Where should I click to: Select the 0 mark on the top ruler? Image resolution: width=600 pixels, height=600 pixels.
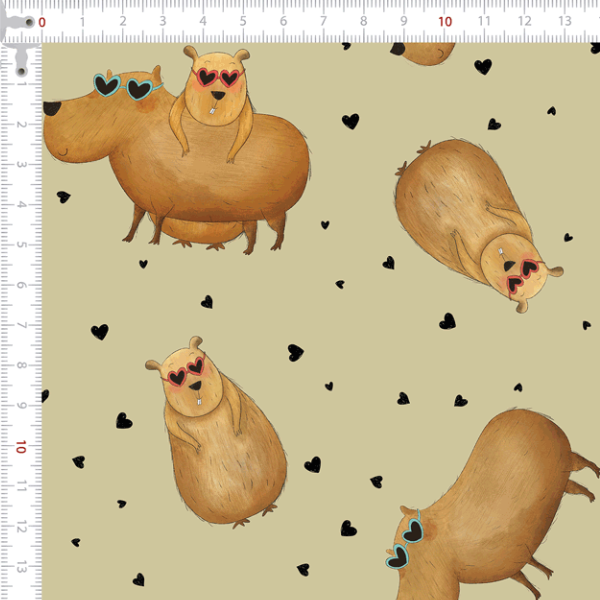42,21
